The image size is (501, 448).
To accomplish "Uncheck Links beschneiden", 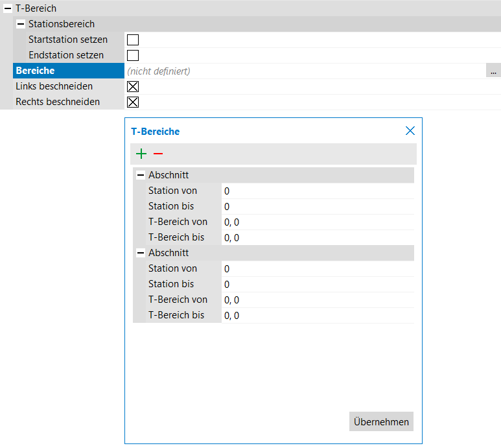I will coord(133,87).
